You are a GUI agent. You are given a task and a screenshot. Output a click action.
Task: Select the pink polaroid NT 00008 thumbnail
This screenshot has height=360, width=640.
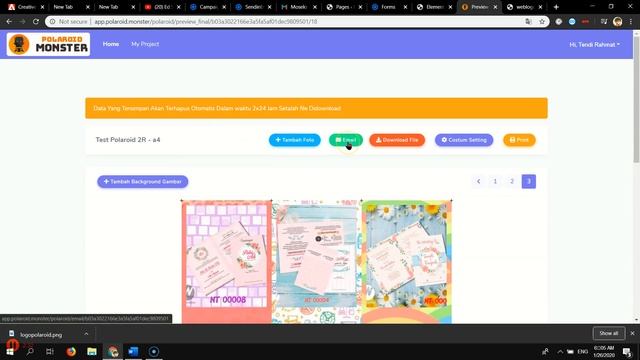[x=227, y=262]
